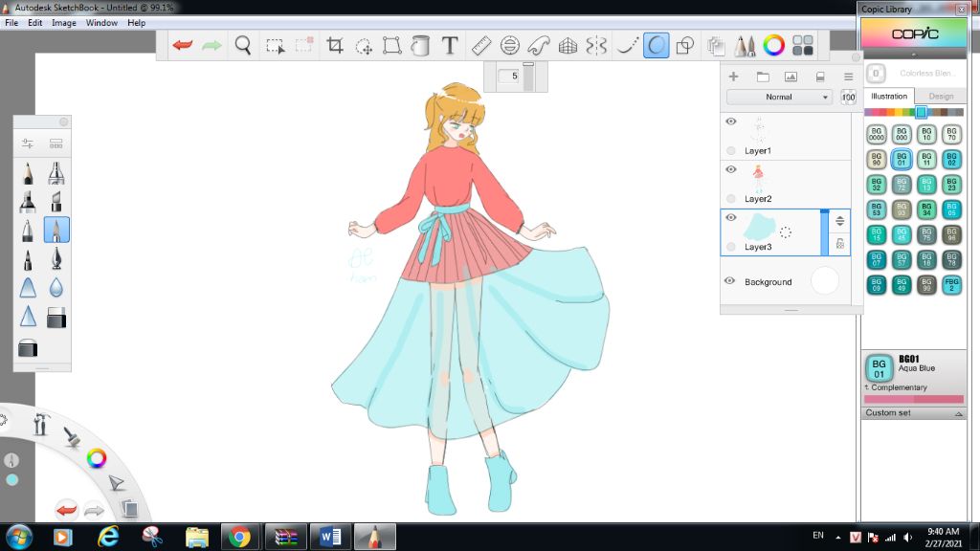Click the Layer3 thumbnail

click(759, 227)
